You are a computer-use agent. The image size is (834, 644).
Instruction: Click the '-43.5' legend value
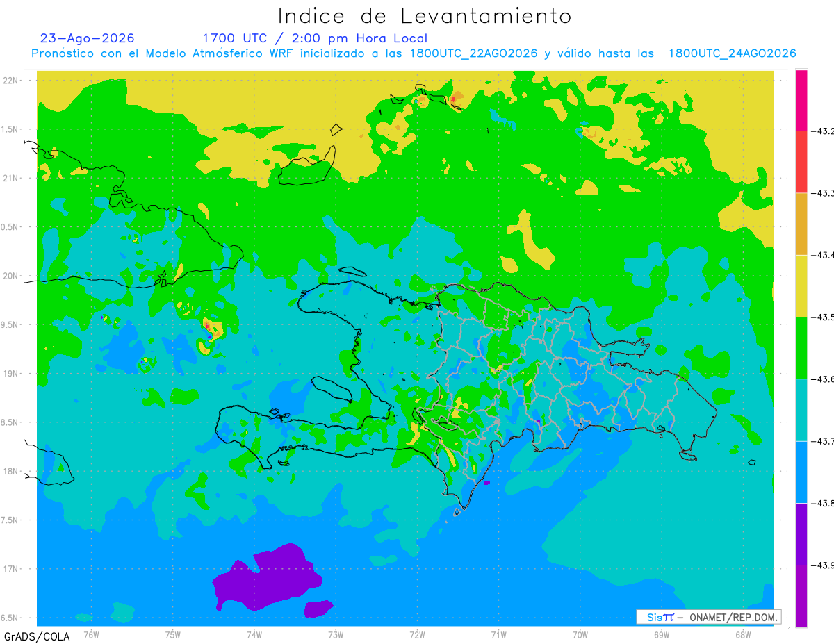(x=822, y=317)
